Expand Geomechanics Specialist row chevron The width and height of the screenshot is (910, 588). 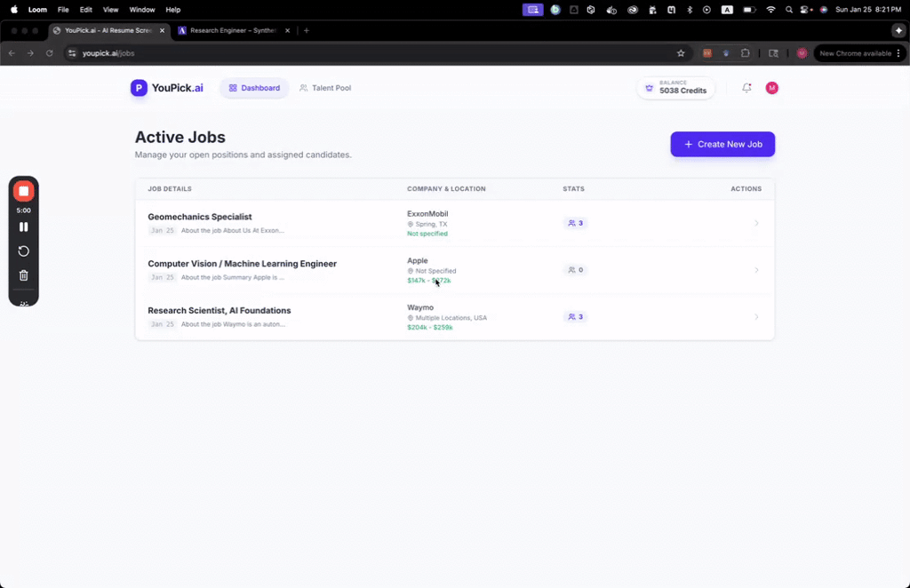tap(756, 223)
